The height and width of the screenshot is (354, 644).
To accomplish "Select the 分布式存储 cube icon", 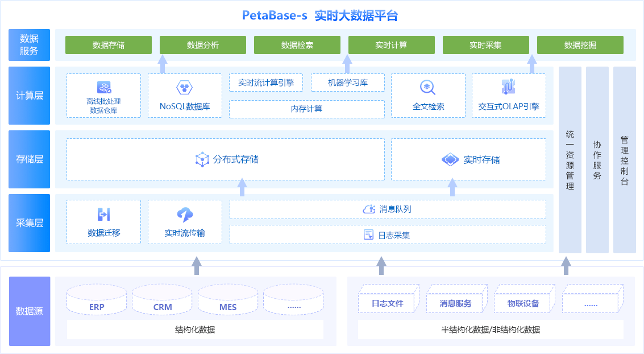I will coord(202,159).
